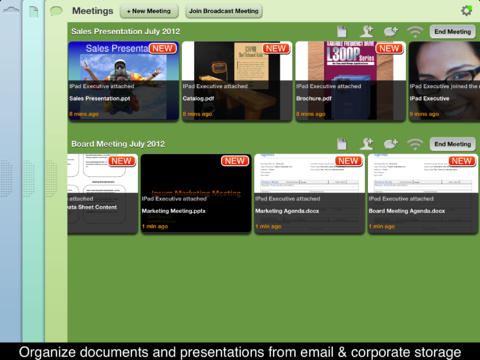Open the iPad Executive joined card
Viewport: 480px width, 360px height.
(444, 81)
